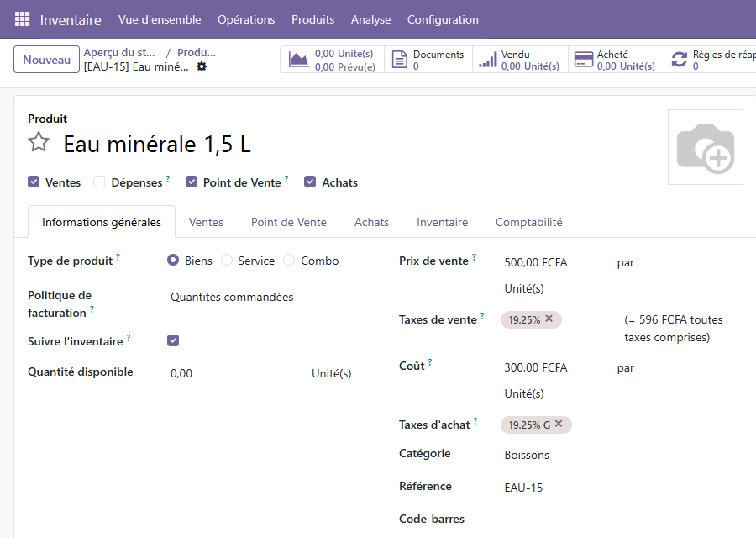The height and width of the screenshot is (538, 756).
Task: Show help tooltip for Dépenses
Action: click(168, 178)
